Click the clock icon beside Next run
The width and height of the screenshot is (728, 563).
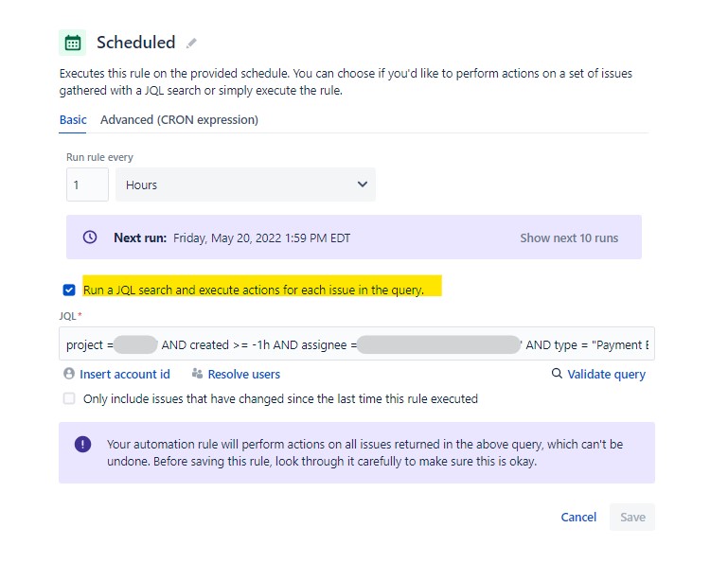[x=90, y=238]
